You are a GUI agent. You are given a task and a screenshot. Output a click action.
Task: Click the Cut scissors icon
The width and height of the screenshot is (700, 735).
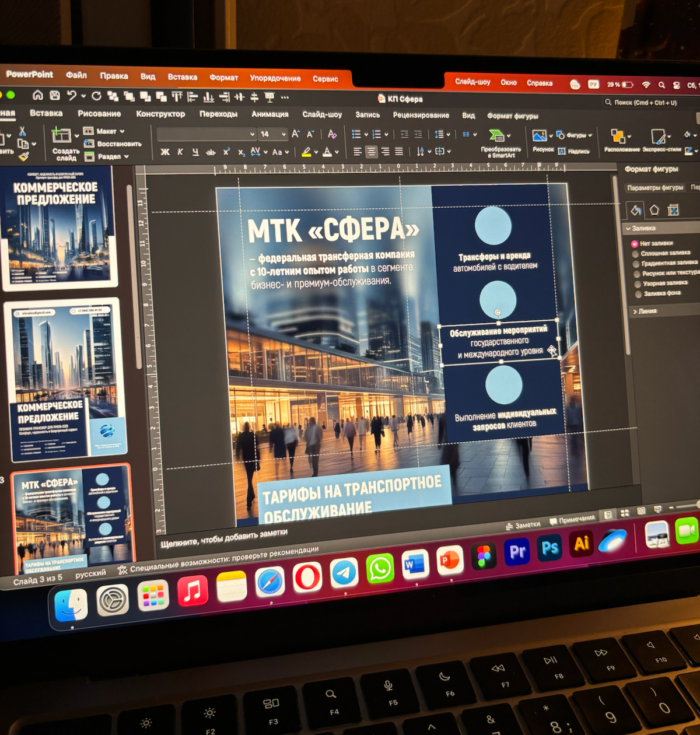22,131
